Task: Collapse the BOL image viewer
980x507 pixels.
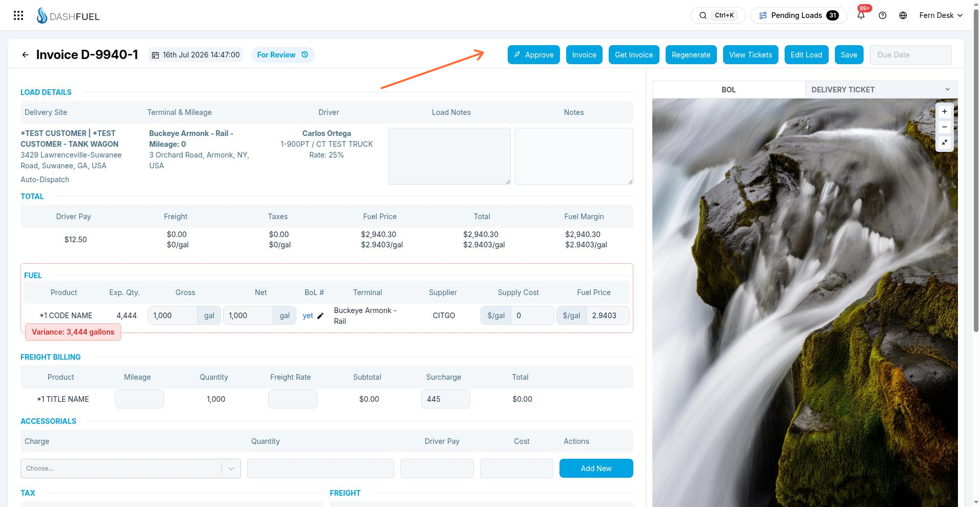Action: (945, 142)
